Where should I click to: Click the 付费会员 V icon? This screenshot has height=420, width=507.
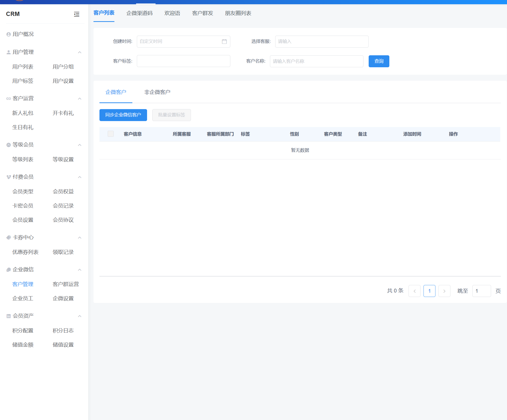pyautogui.click(x=8, y=177)
